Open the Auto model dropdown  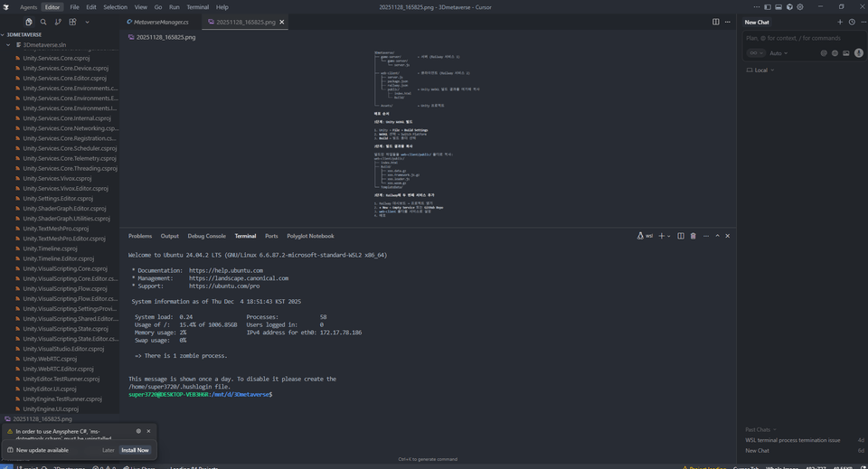pyautogui.click(x=778, y=53)
